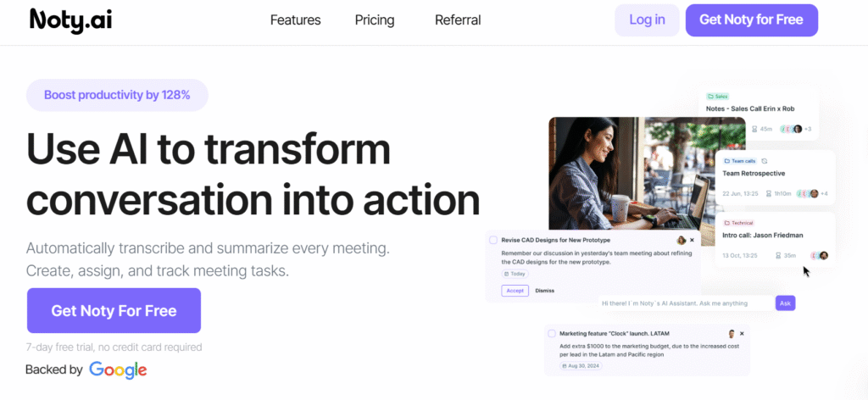The height and width of the screenshot is (400, 868).
Task: Close the Revise CAD Designs task card
Action: 692,241
